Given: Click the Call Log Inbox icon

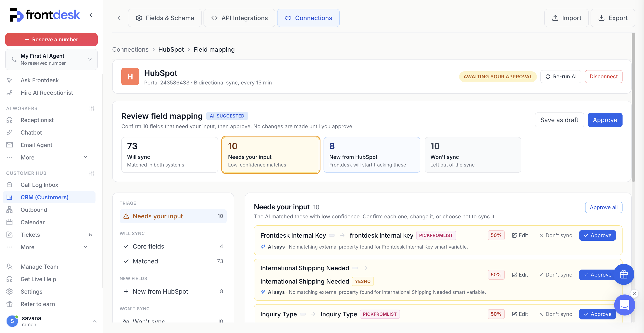Looking at the screenshot, I should pyautogui.click(x=9, y=185).
